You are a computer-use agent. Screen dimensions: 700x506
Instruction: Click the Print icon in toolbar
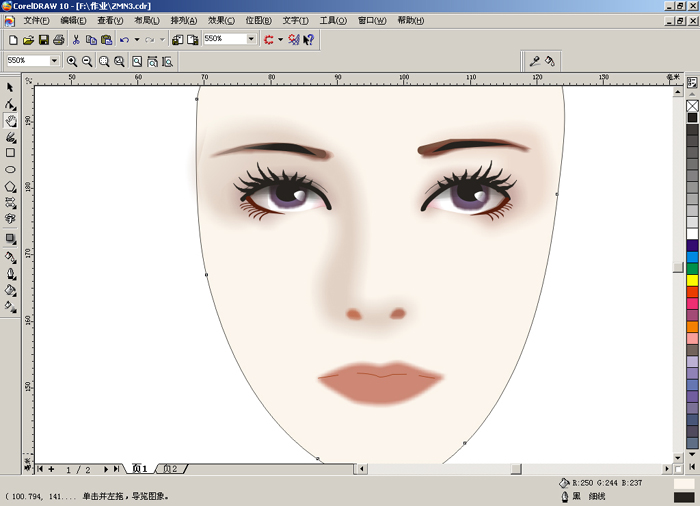point(58,40)
